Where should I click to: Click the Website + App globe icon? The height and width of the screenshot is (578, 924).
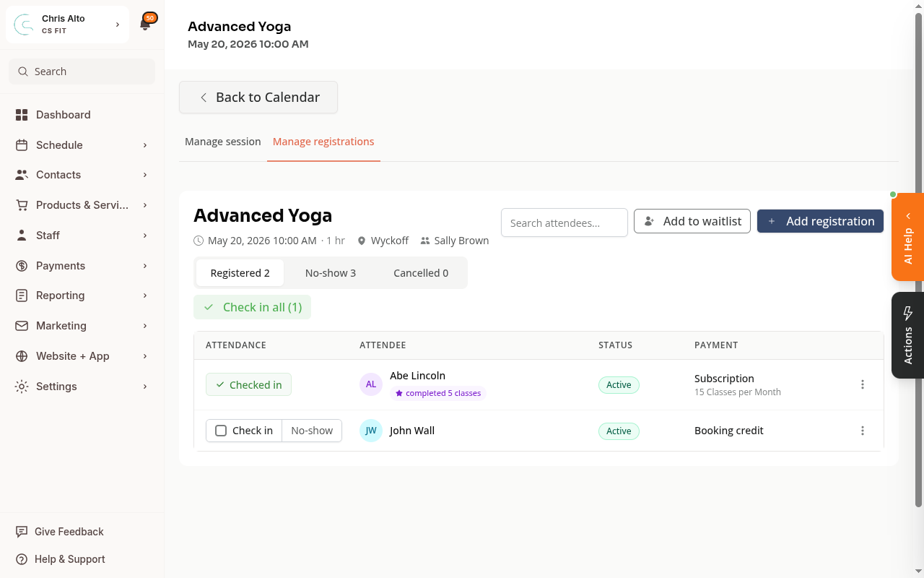point(22,356)
